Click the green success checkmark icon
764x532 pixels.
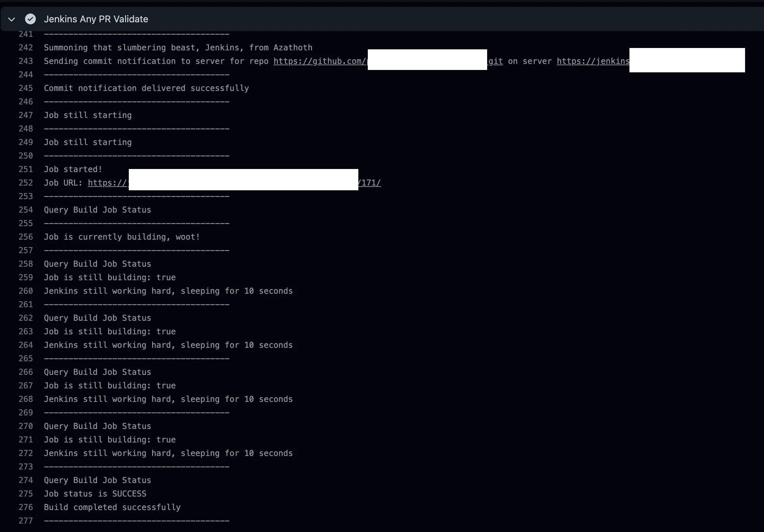(30, 19)
